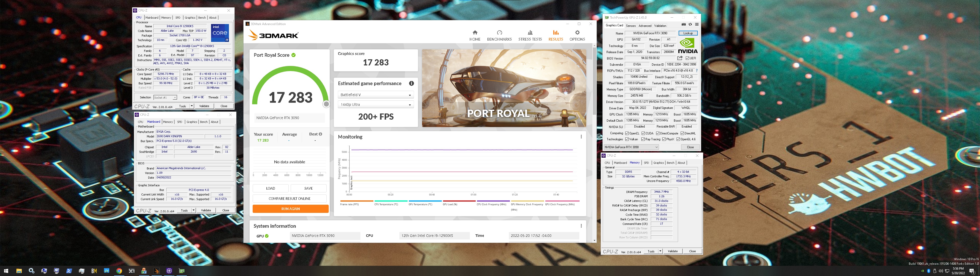Viewport: 980px width, 276px height.
Task: Click the gray handle on the score gauge
Action: point(326,104)
